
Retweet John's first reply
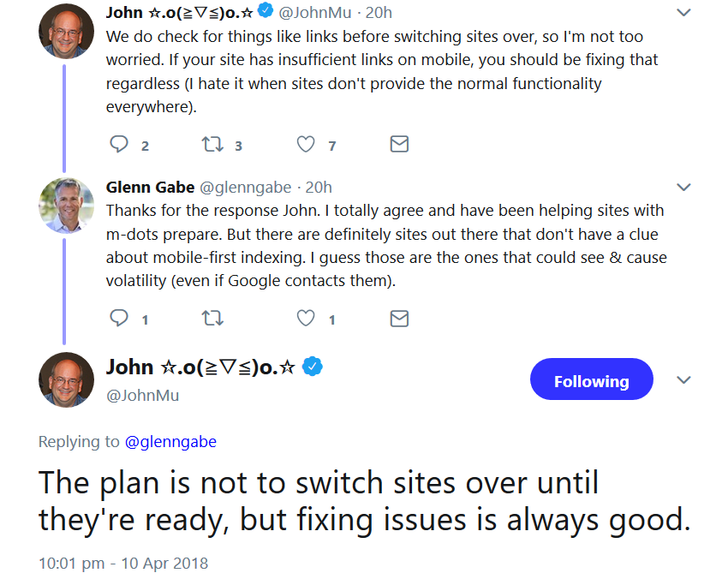coord(212,144)
